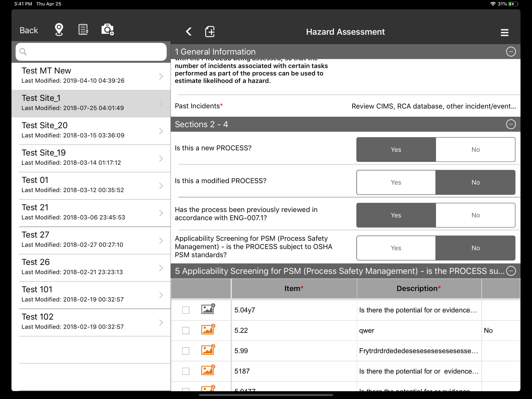Select Yes for 'Is this a modified PROCESS?'
Viewport: 532px width, 399px height.
(x=396, y=182)
